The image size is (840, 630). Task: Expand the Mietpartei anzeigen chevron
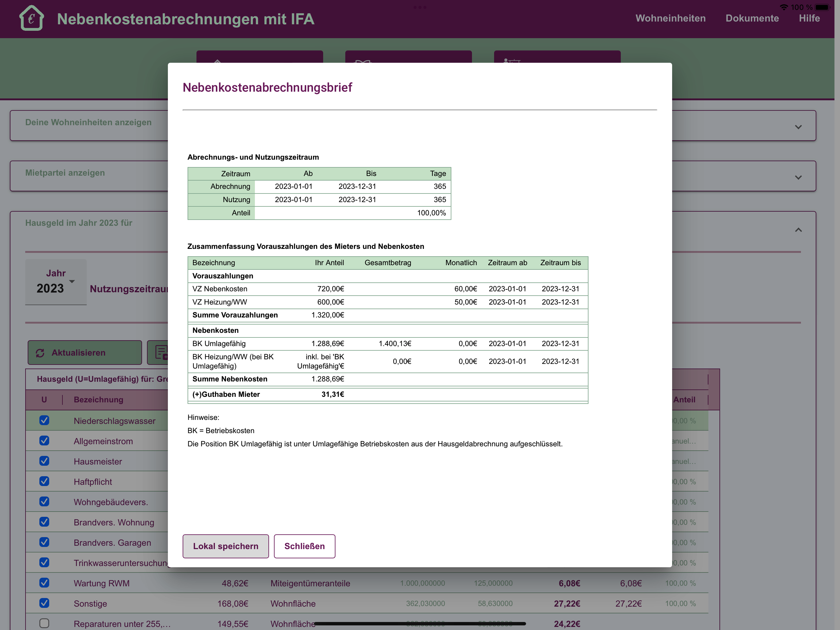click(798, 177)
